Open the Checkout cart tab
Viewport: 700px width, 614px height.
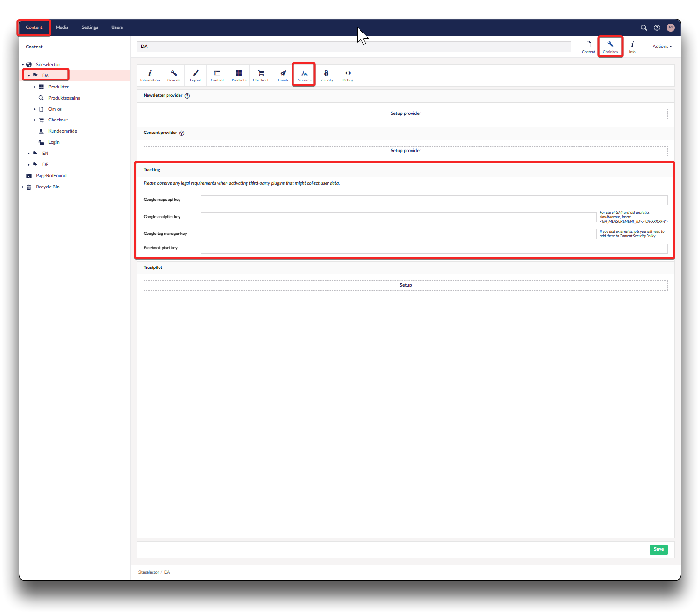261,75
